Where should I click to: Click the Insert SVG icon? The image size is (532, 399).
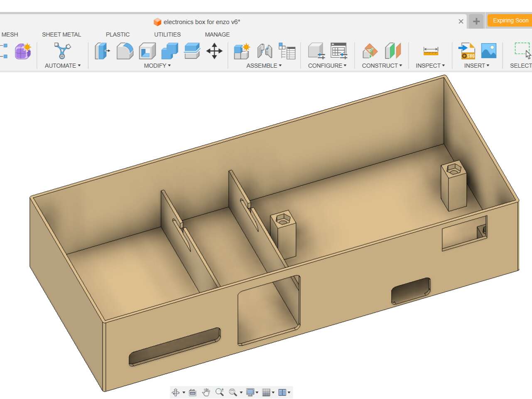click(x=467, y=51)
